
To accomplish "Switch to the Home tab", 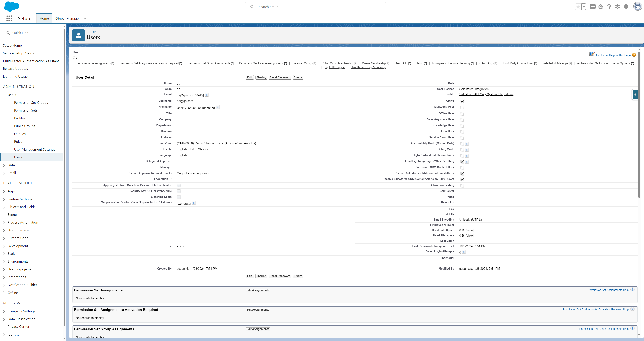I will point(44,18).
